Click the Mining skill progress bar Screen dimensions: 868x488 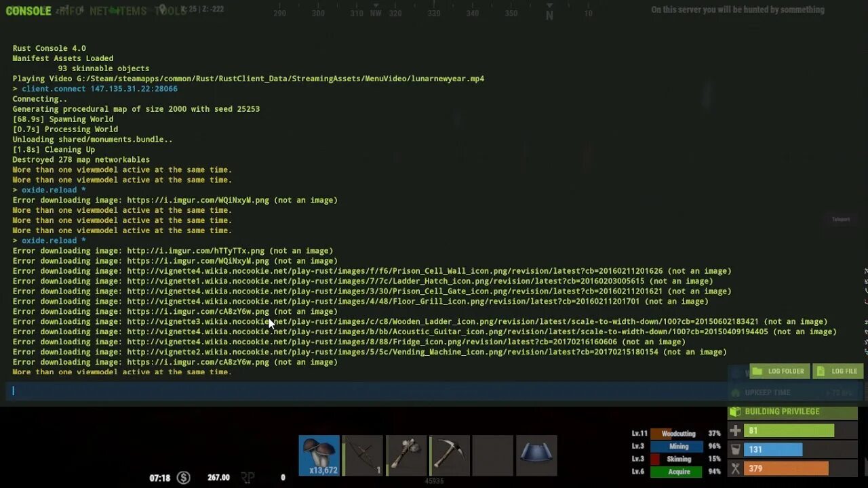pyautogui.click(x=678, y=446)
